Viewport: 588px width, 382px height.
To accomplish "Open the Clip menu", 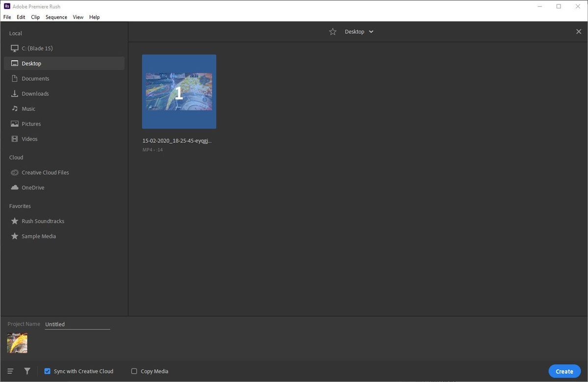I will pyautogui.click(x=35, y=17).
